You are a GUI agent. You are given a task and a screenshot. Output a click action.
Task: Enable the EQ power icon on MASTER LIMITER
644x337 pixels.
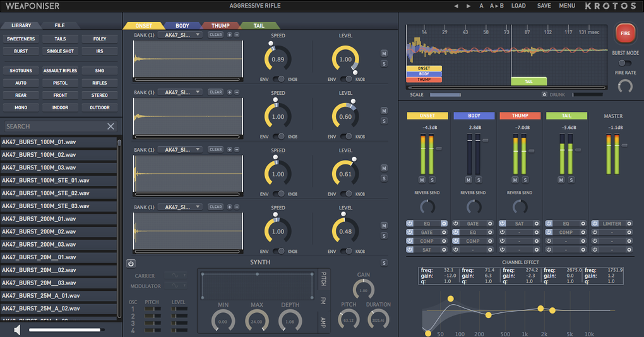coord(595,223)
